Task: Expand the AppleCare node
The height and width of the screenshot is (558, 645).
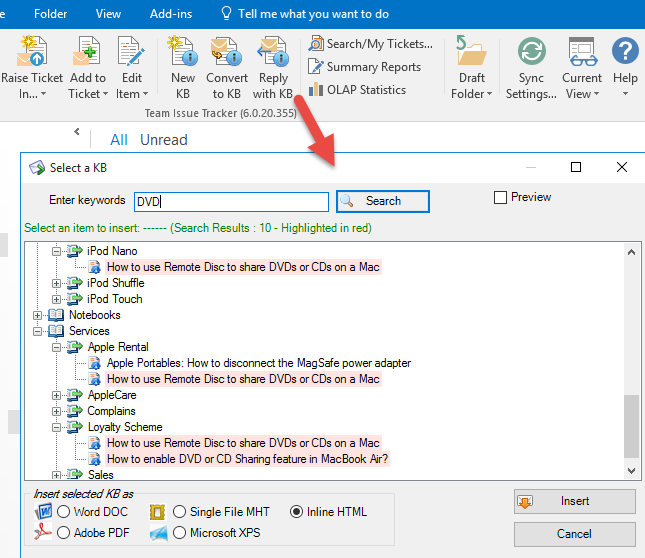Action: coord(56,396)
